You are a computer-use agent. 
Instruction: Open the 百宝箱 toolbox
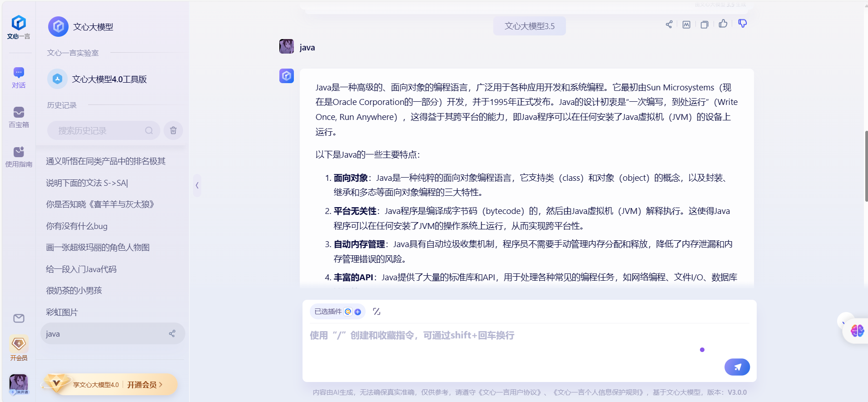(19, 117)
